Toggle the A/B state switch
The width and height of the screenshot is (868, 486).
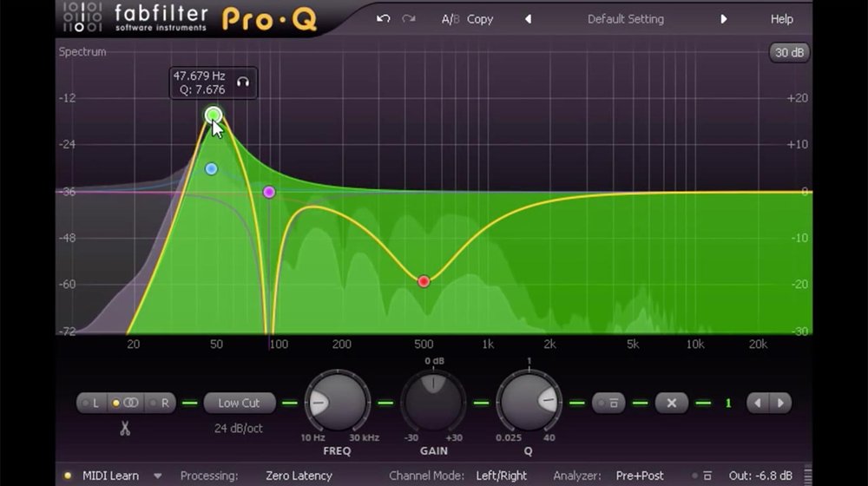point(450,19)
